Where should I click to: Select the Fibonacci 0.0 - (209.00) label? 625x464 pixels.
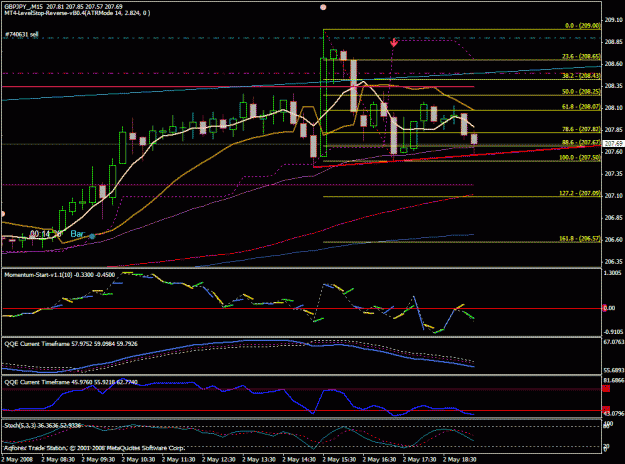(583, 26)
